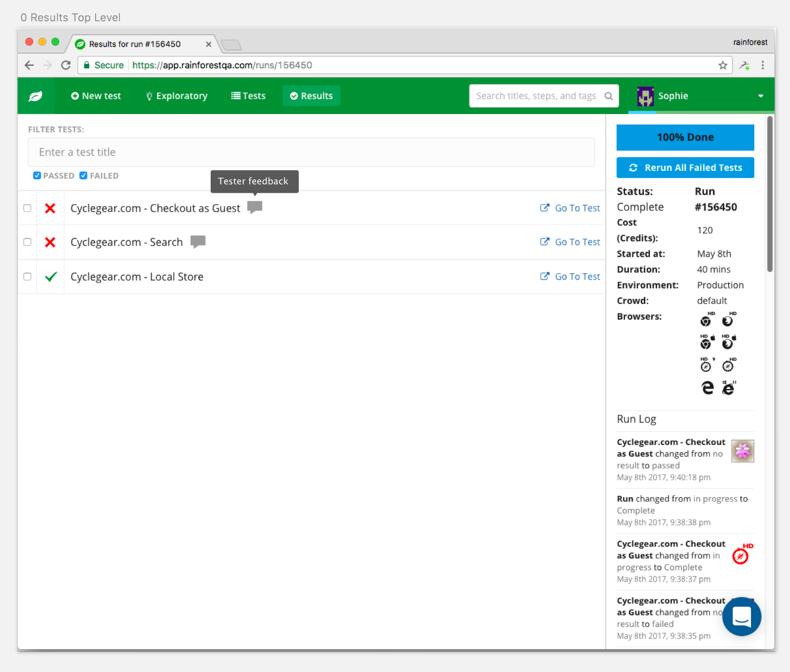The height and width of the screenshot is (672, 790).
Task: Open Cyclegear.com - Local Store result
Action: point(137,277)
